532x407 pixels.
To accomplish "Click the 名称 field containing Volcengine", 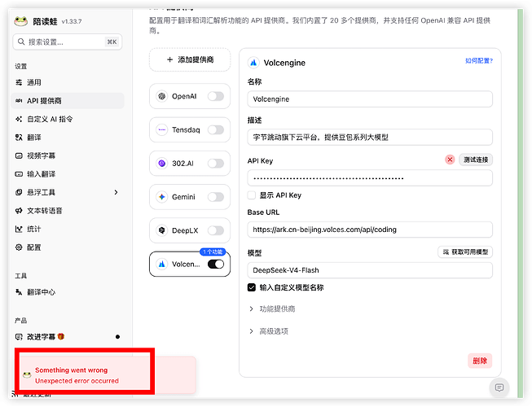I will (x=370, y=99).
